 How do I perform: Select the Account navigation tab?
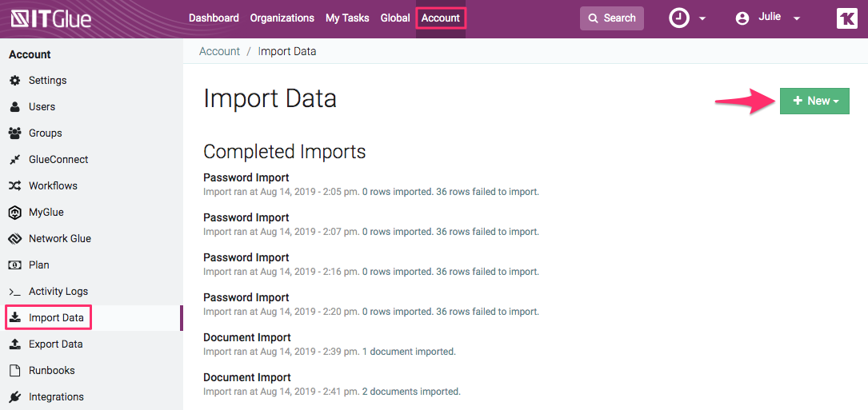click(441, 18)
